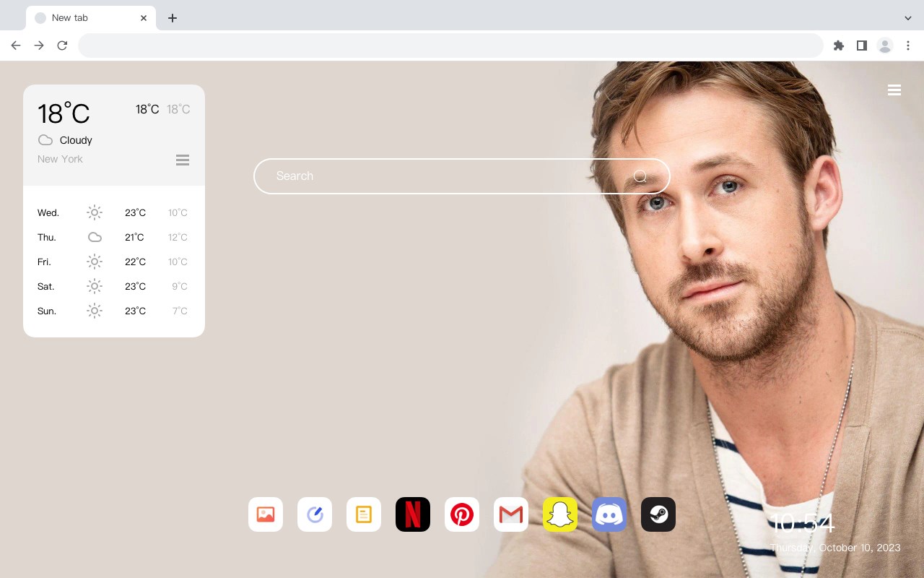Toggle the browser side panel icon
The width and height of the screenshot is (924, 578).
(x=862, y=46)
